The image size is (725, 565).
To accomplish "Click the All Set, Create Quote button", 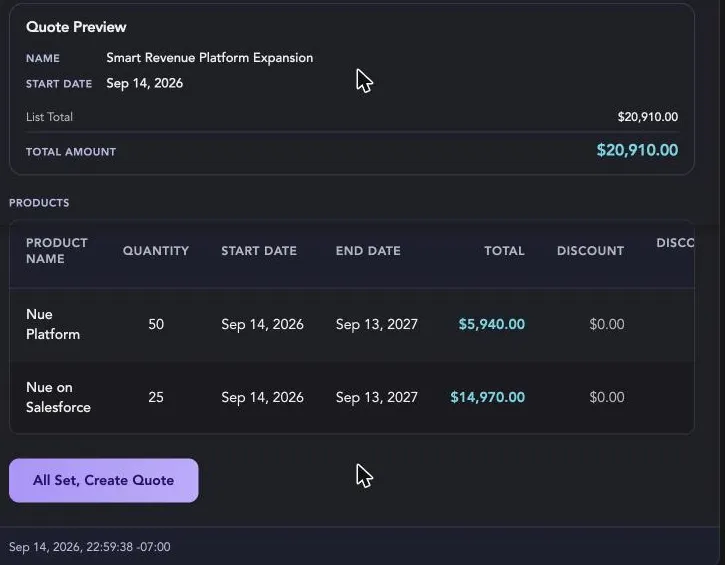I will pyautogui.click(x=104, y=480).
